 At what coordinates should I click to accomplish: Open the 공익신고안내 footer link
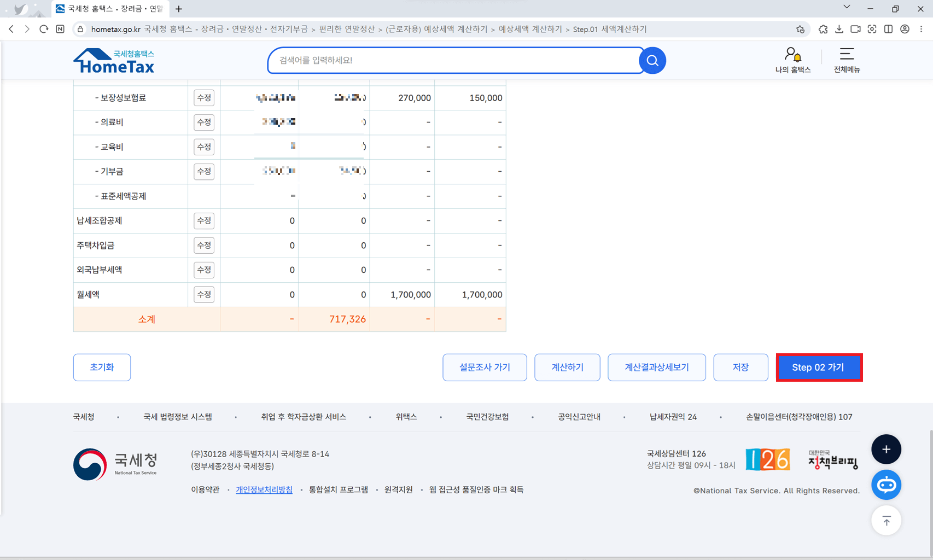[579, 417]
